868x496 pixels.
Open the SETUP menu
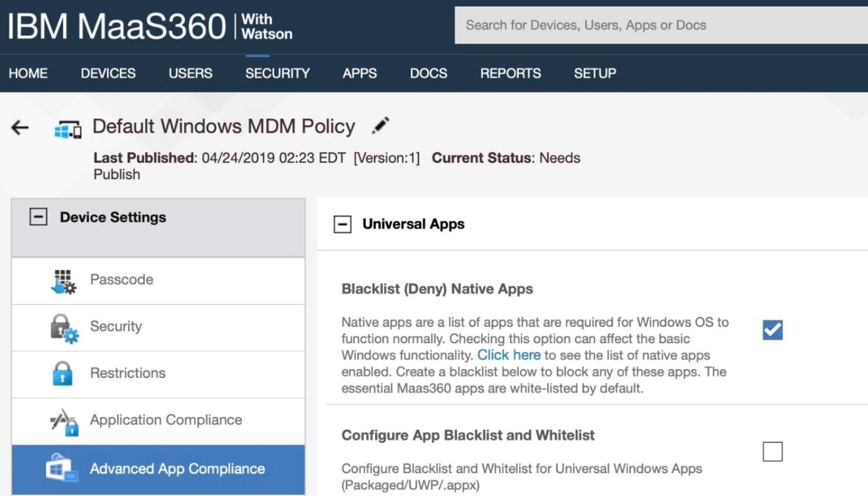pos(595,73)
